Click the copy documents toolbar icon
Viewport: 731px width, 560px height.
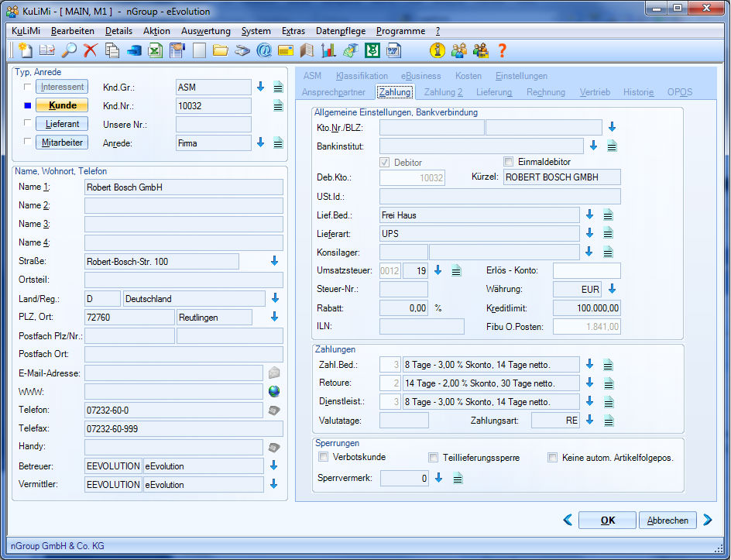point(112,50)
